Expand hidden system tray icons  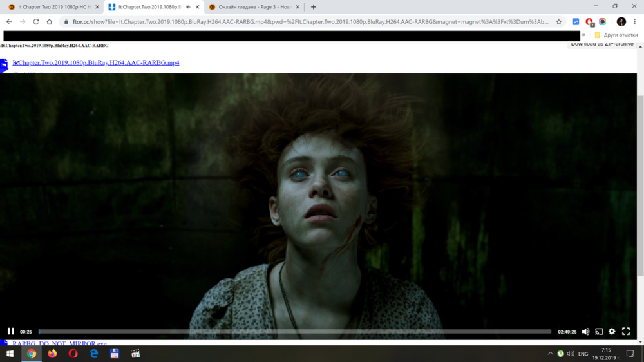550,354
